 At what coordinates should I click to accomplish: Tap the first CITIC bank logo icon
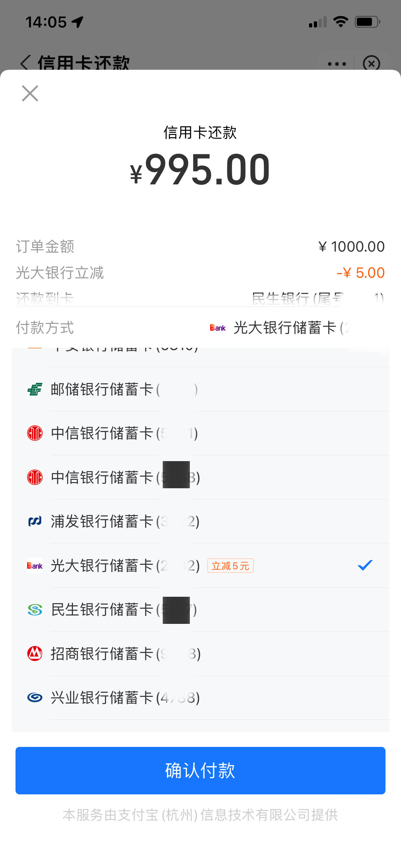click(35, 433)
